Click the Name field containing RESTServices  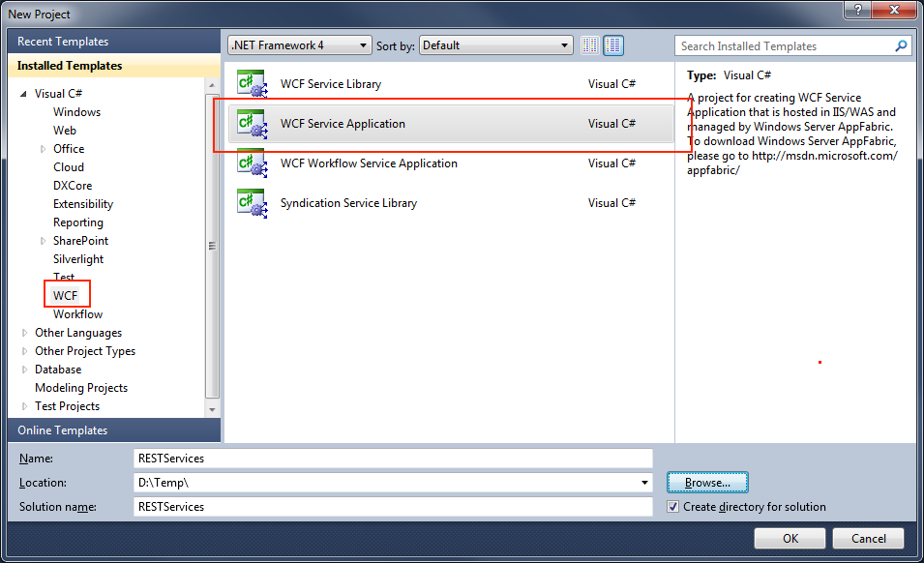pyautogui.click(x=393, y=459)
